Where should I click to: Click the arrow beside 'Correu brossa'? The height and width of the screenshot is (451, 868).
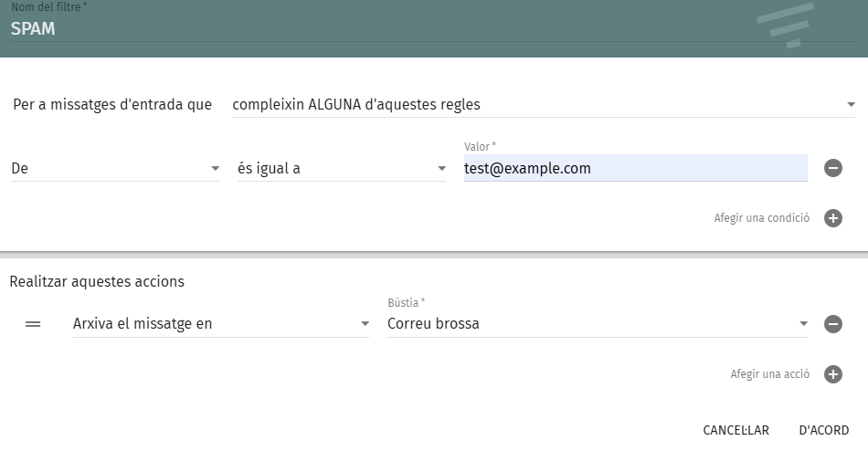(804, 323)
